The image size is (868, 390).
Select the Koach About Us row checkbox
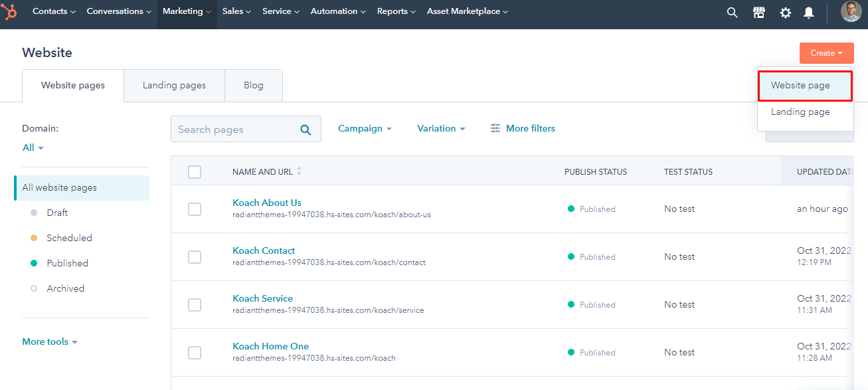click(195, 209)
